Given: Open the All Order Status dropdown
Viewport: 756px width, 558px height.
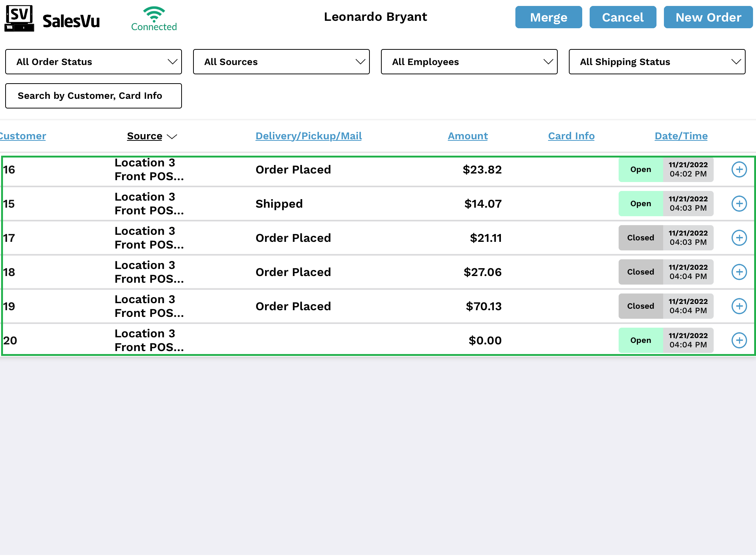Looking at the screenshot, I should (94, 62).
